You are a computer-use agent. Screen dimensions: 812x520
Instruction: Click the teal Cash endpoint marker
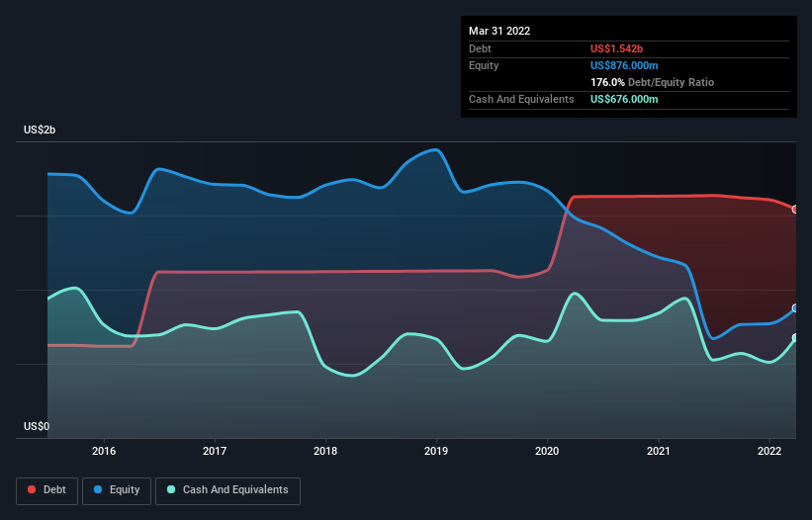[795, 338]
